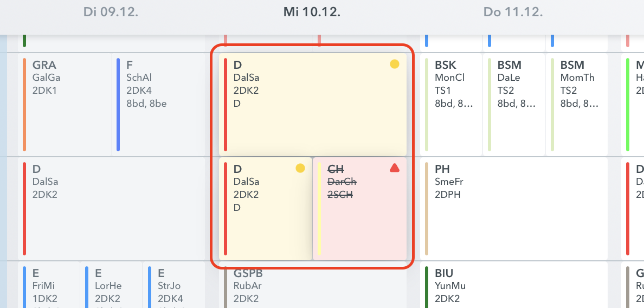Click the yellow dot on lower D lesson
Viewport: 644px width, 308px height.
point(300,168)
